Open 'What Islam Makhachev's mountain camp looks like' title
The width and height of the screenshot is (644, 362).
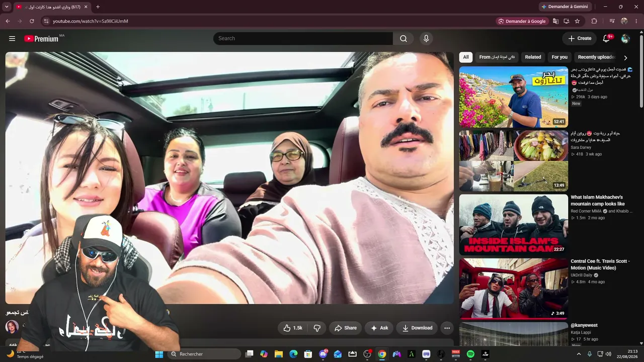(x=598, y=201)
